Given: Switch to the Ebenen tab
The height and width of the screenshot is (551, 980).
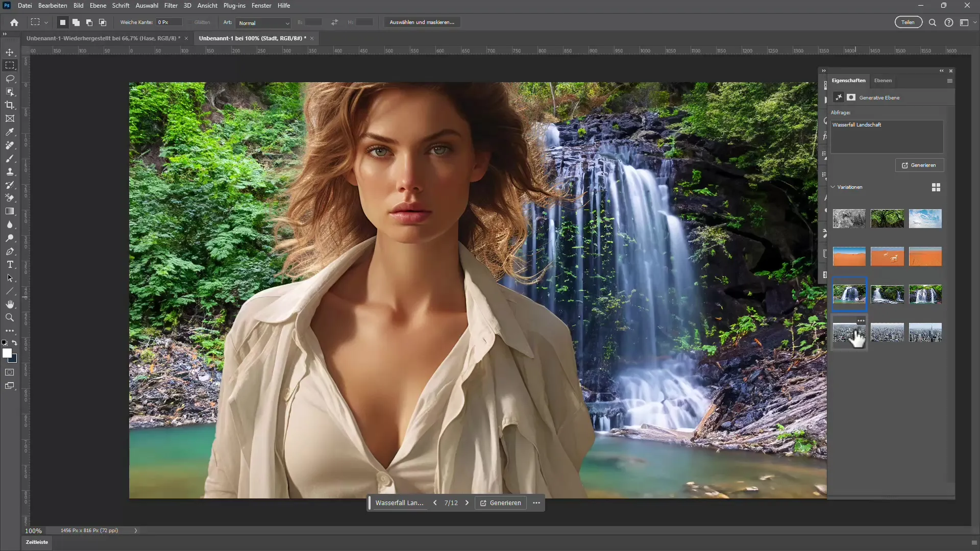Looking at the screenshot, I should click(x=883, y=81).
